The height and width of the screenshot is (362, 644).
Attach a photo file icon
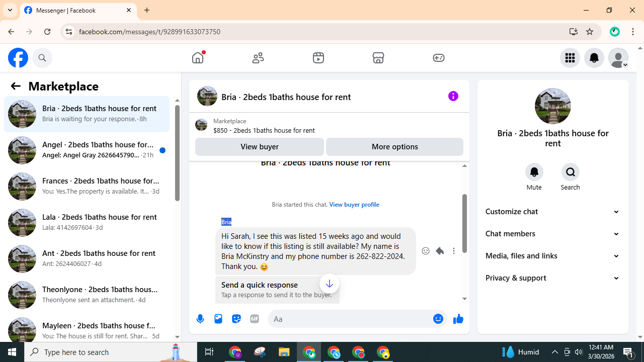[x=218, y=319]
